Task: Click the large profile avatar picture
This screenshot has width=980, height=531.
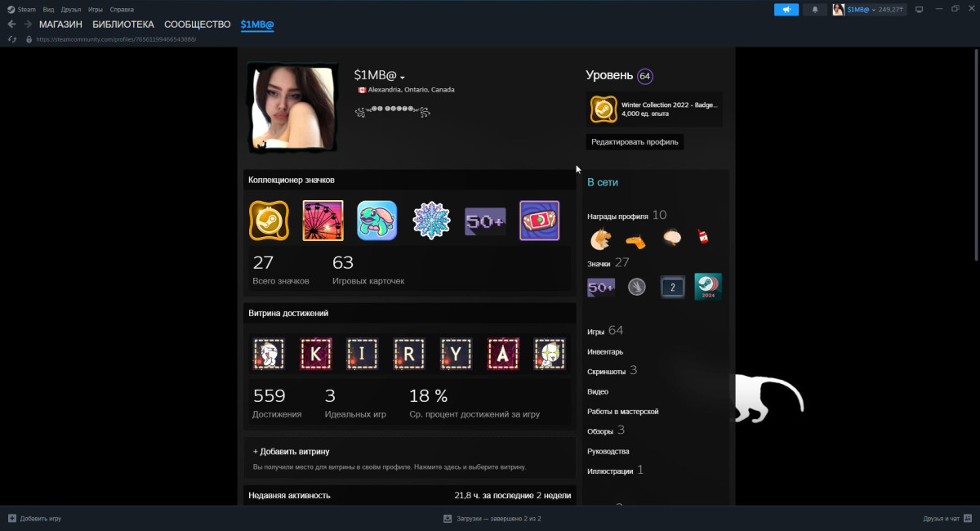Action: [x=292, y=108]
